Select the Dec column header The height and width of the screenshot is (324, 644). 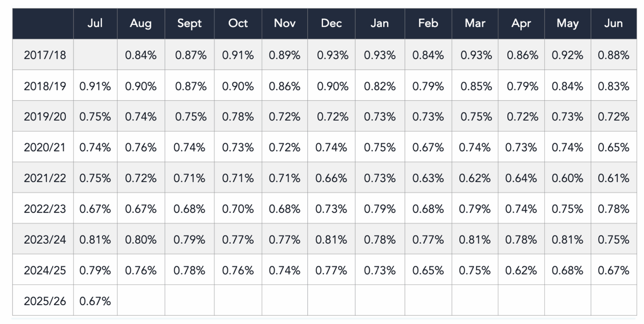pyautogui.click(x=331, y=23)
